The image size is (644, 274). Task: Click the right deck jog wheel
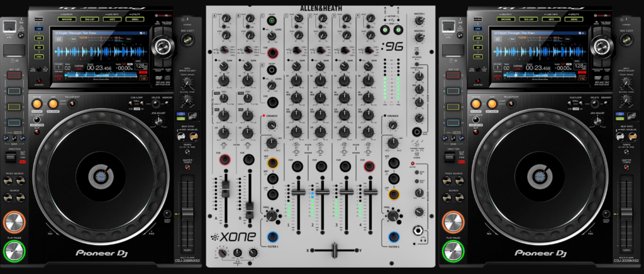540,176
